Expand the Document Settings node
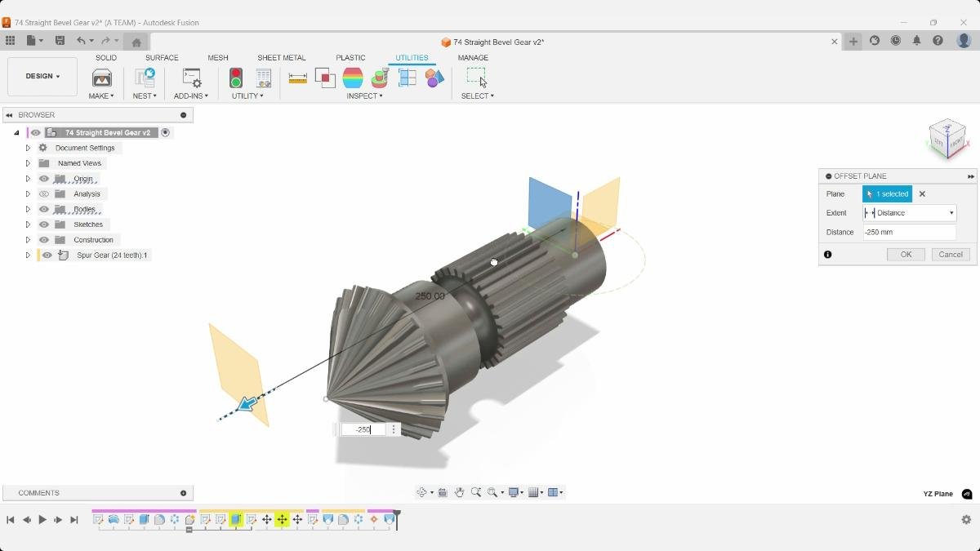The width and height of the screenshot is (980, 551). click(28, 148)
